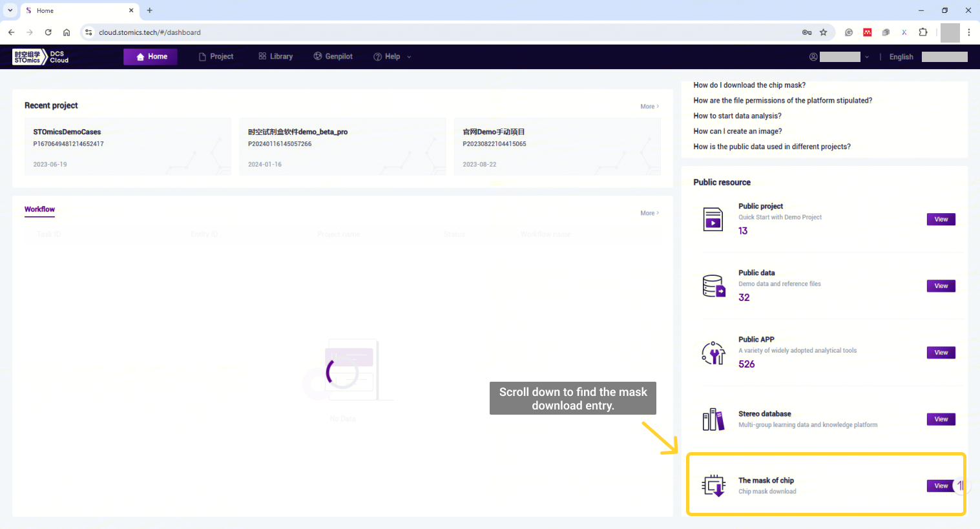This screenshot has height=529, width=980.
Task: Open the user account dropdown arrow
Action: click(x=866, y=57)
